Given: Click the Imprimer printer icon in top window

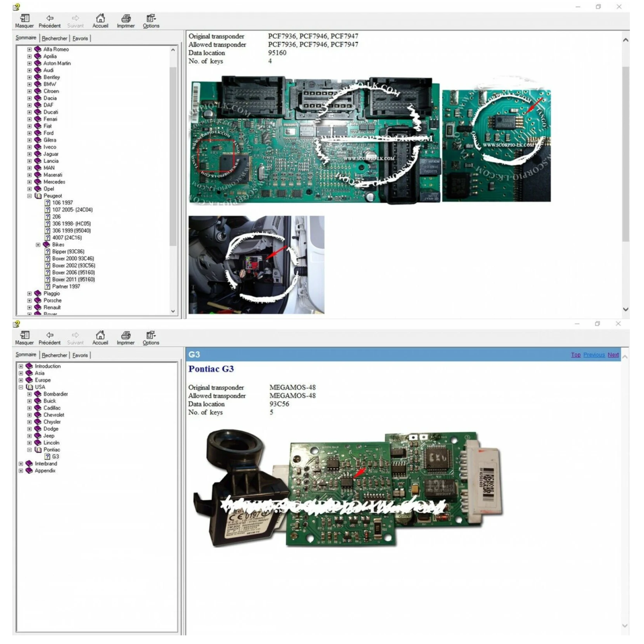Looking at the screenshot, I should 126,18.
